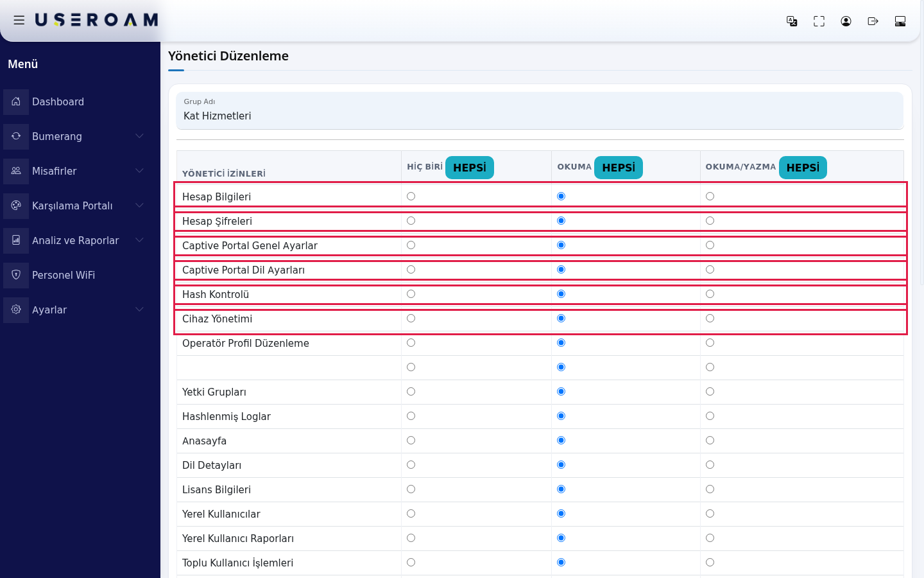This screenshot has height=578, width=924.
Task: Click the Hashlenmiş Loglar row label
Action: point(227,416)
